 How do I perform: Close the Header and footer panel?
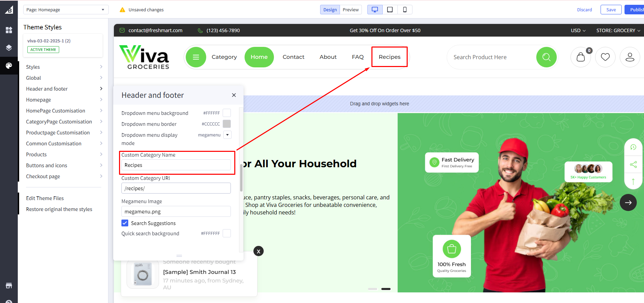[234, 95]
